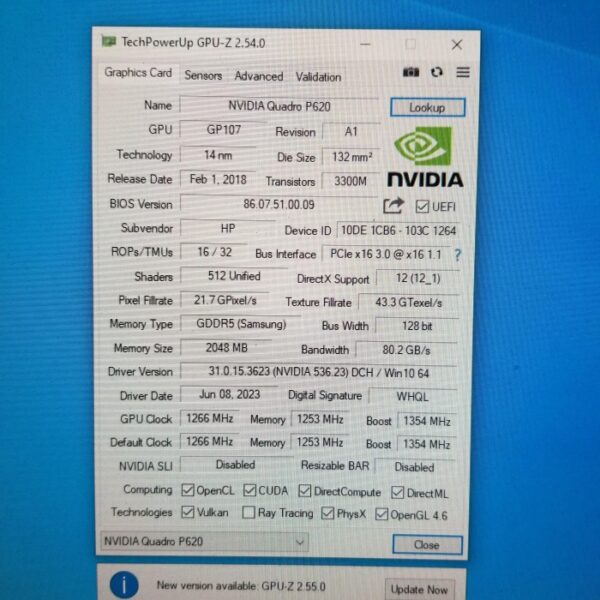
Task: Toggle the OpenCL checkbox
Action: 188,490
